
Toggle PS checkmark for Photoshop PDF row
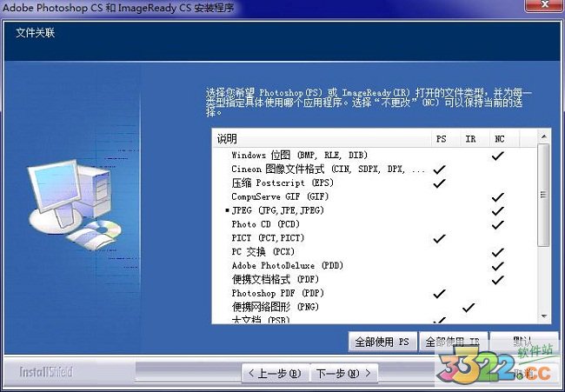tap(439, 293)
